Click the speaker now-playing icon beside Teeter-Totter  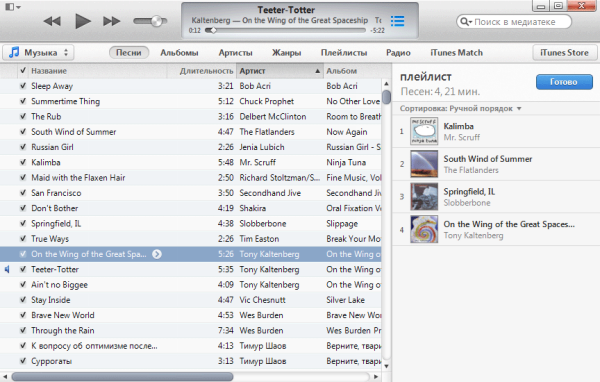(x=7, y=269)
